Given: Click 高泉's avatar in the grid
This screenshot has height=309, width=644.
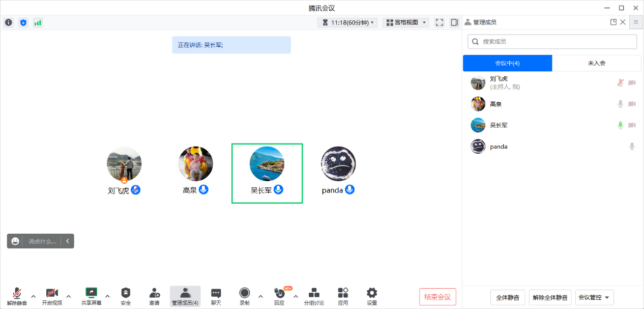Looking at the screenshot, I should [196, 164].
